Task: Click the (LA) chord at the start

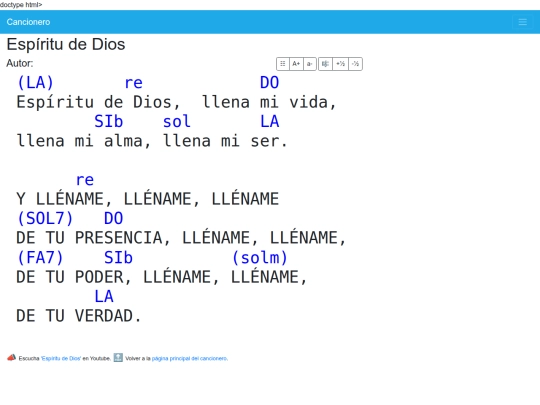Action: tap(35, 83)
